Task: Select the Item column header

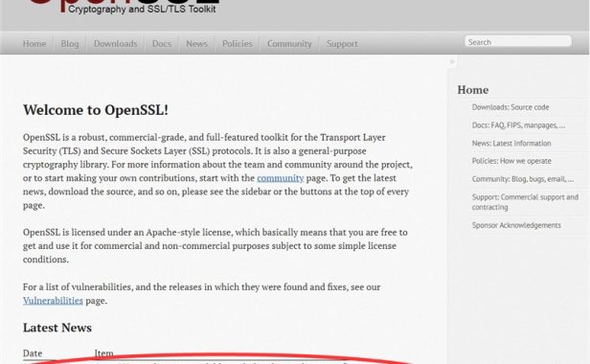Action: [103, 353]
